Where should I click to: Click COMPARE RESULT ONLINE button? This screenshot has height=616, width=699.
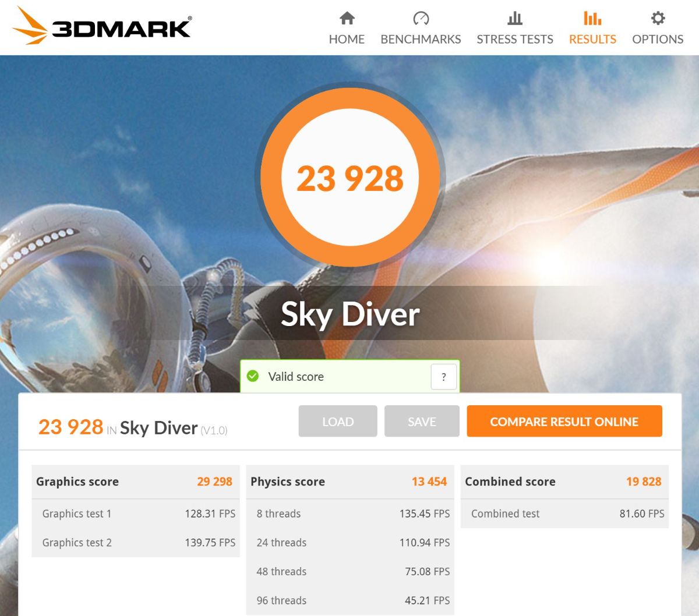tap(564, 422)
